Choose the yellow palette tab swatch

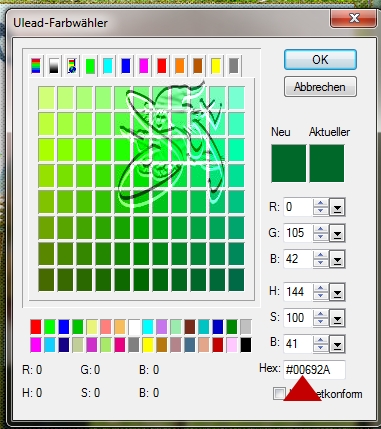216,66
